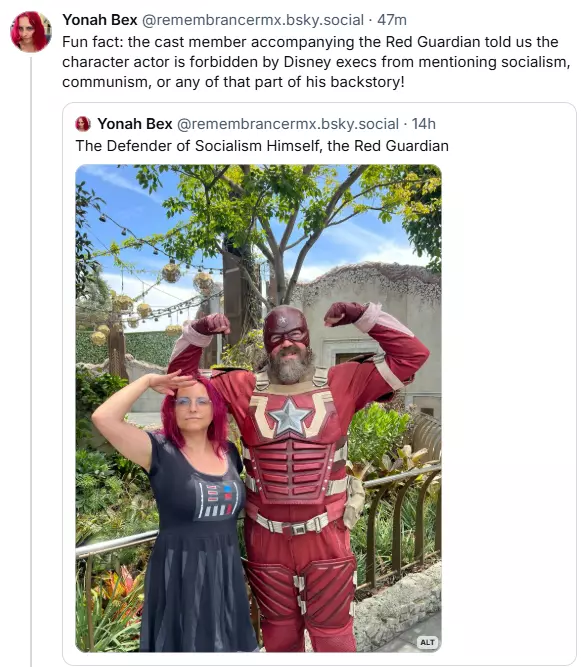
Task: Open the 47m timestamp link
Action: 392,20
